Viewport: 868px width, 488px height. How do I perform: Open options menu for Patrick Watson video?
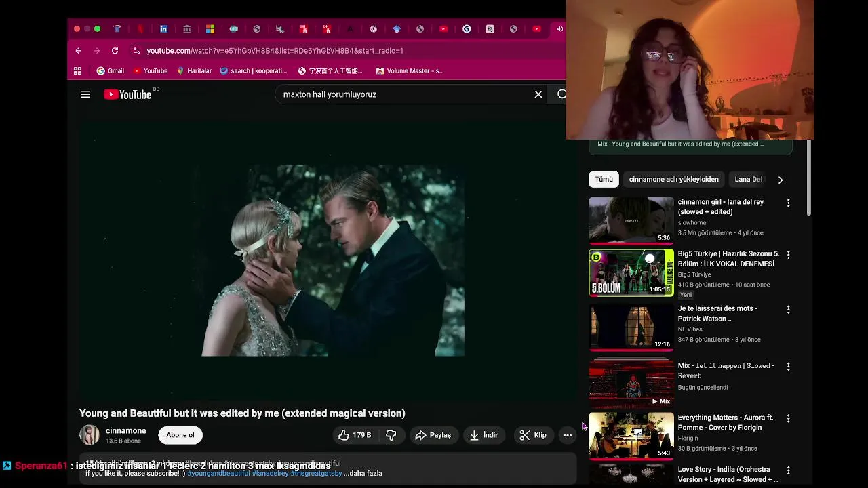[x=788, y=309]
